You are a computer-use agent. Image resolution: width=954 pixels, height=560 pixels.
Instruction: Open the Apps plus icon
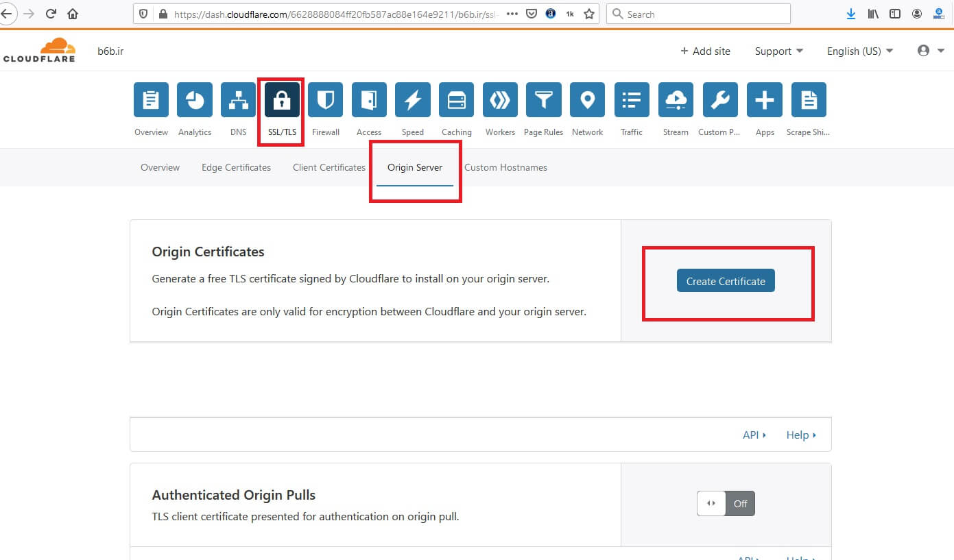[x=765, y=100]
